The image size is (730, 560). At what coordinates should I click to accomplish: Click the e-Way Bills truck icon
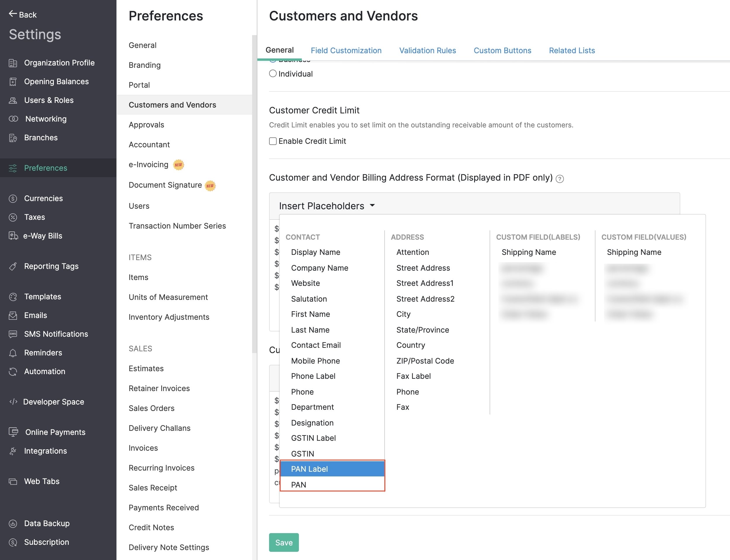pyautogui.click(x=13, y=236)
